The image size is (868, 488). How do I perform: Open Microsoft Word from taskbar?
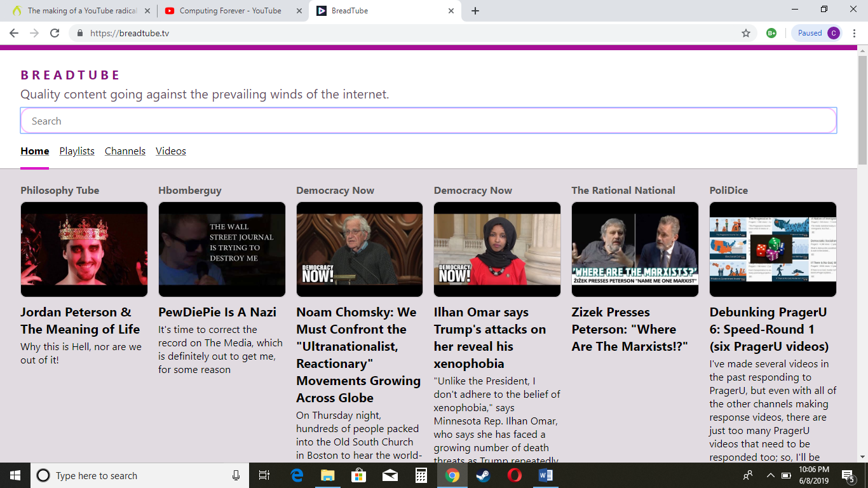[x=545, y=475]
